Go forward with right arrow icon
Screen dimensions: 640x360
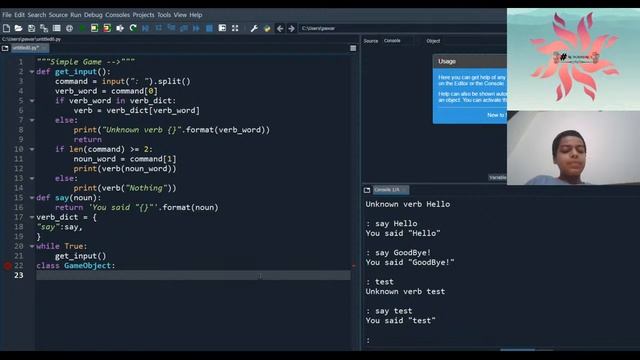291,28
